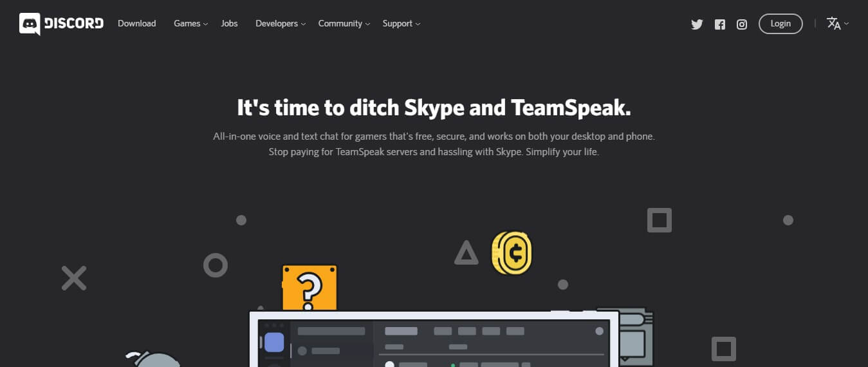Screen dimensions: 868x367
Task: Open the Download page link
Action: pyautogui.click(x=136, y=23)
